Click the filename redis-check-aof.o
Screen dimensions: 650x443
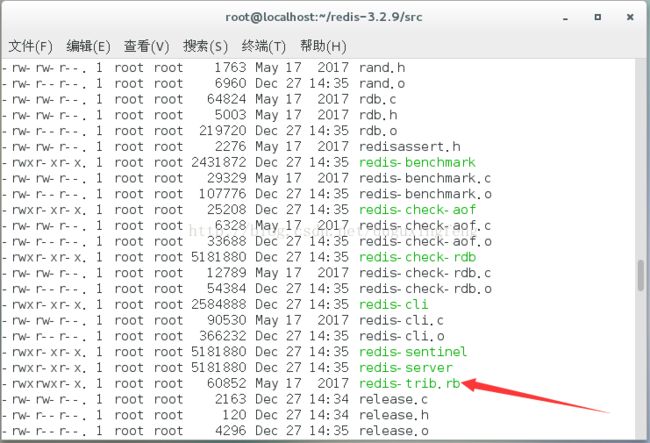click(425, 241)
